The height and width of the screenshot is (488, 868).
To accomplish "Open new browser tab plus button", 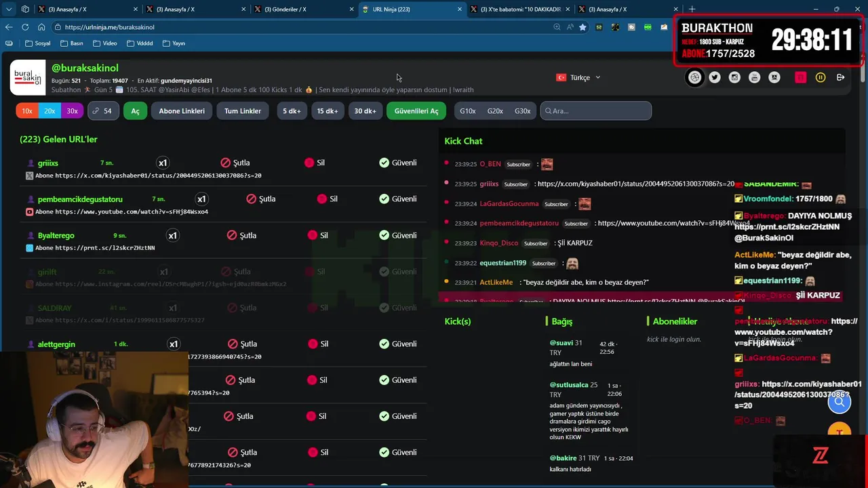I will pos(692,9).
